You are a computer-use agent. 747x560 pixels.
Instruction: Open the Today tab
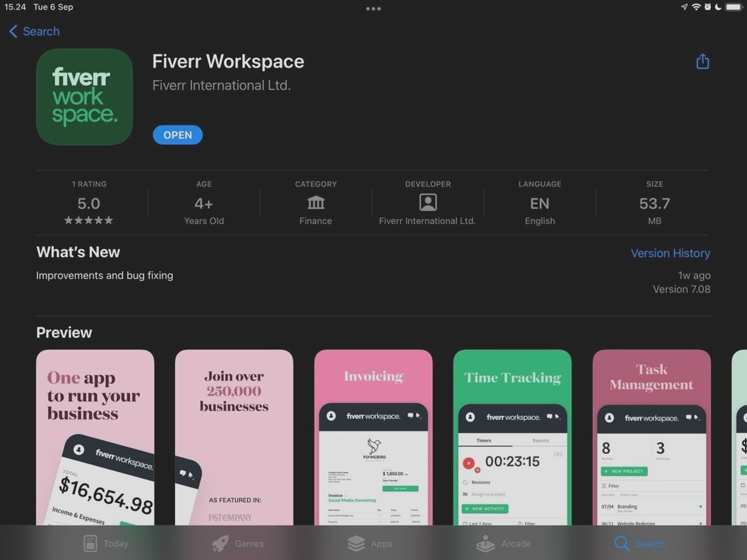(x=106, y=543)
